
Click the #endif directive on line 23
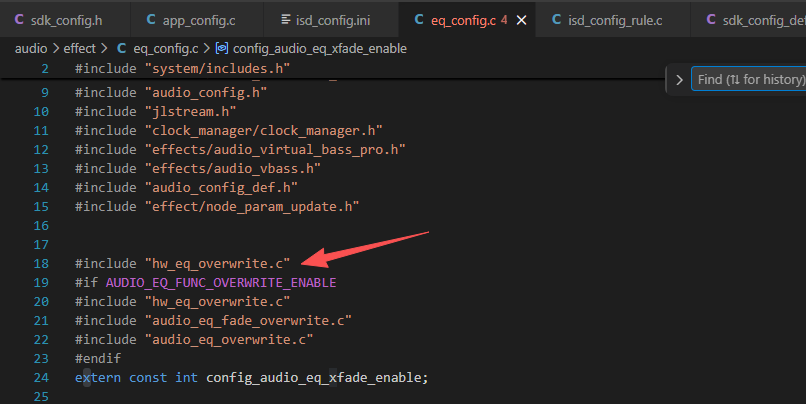click(x=98, y=359)
